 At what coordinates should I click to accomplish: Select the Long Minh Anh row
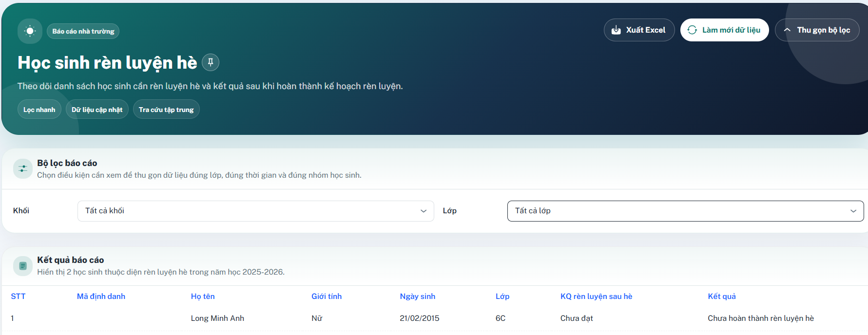[434, 318]
